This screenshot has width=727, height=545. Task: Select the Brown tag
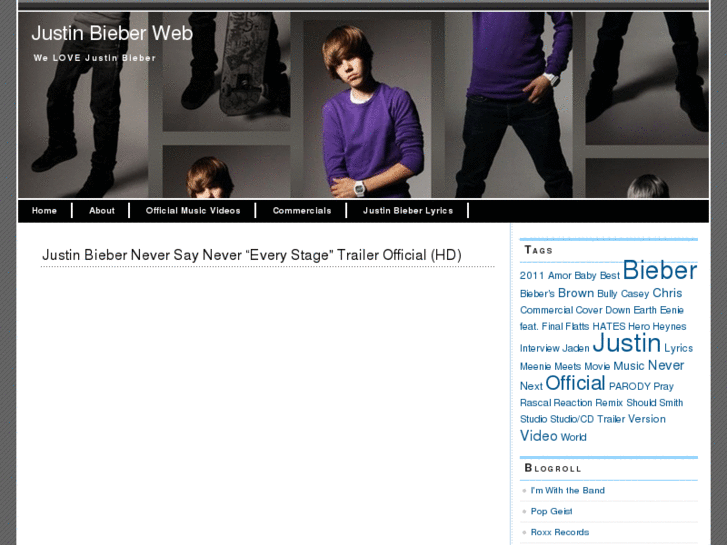[576, 293]
